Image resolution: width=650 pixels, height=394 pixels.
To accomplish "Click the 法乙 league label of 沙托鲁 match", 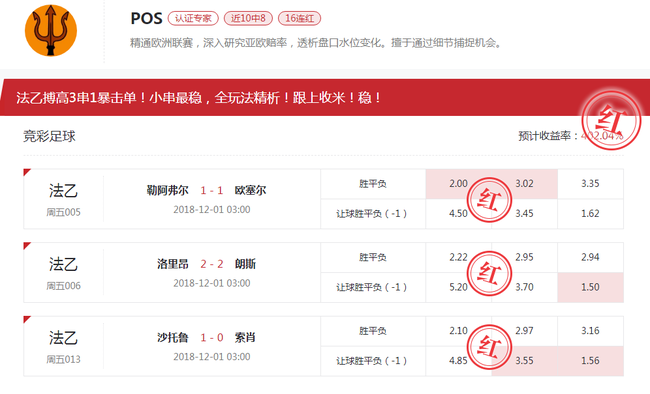I will point(63,338).
